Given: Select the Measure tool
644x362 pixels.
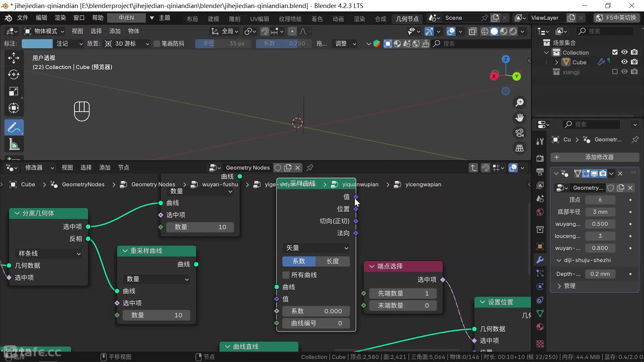Looking at the screenshot, I should pos(14,144).
